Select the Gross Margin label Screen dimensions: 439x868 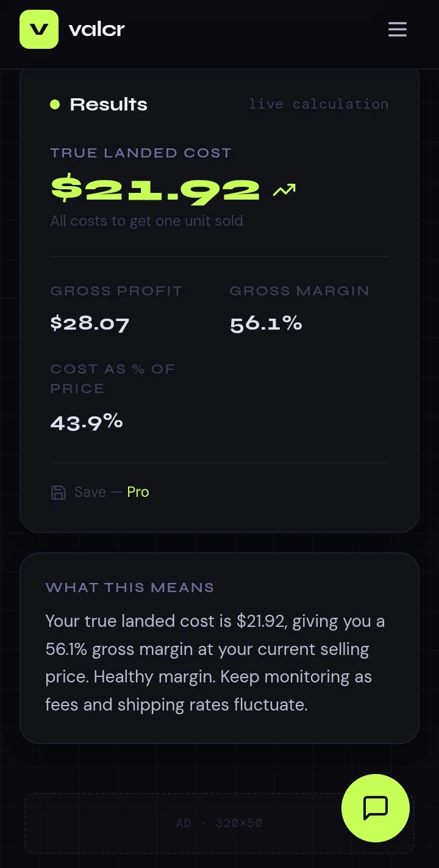[x=299, y=291]
